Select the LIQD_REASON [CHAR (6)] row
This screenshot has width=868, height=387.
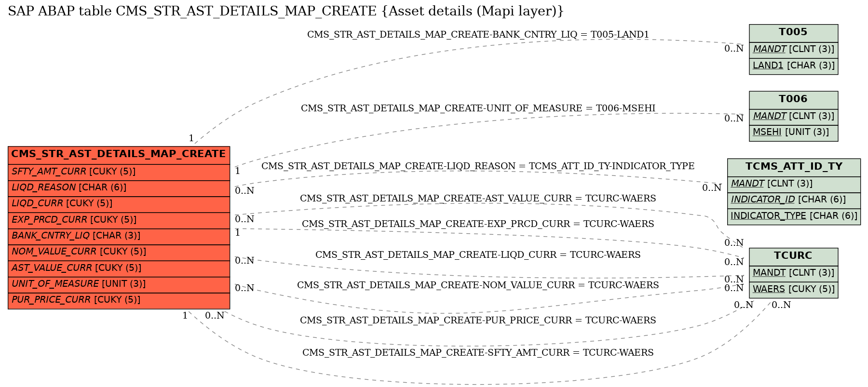click(119, 188)
